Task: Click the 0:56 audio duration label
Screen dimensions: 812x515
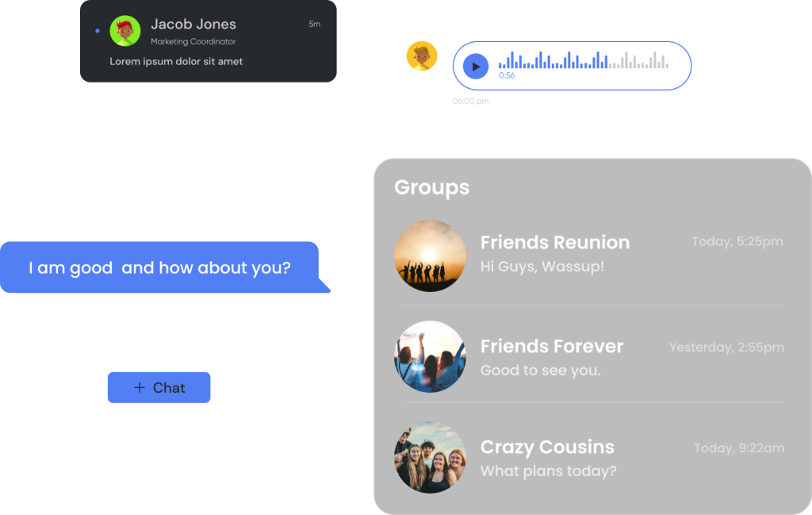Action: coord(507,75)
